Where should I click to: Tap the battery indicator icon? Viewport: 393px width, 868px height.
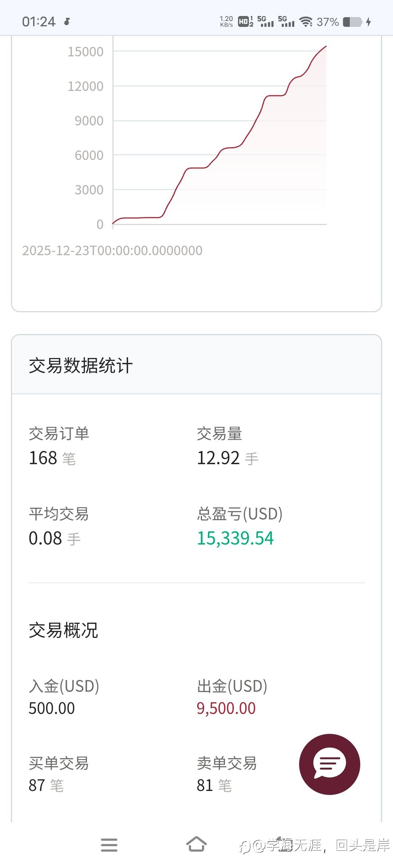tap(352, 22)
